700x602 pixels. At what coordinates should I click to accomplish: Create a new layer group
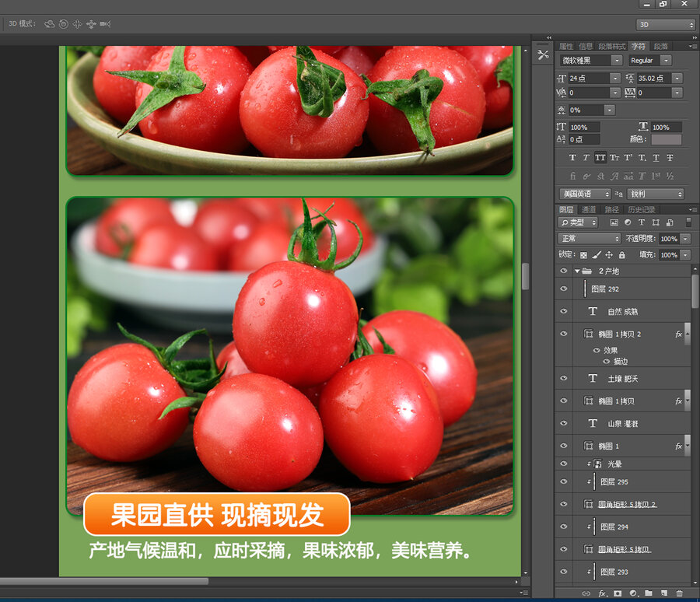point(649,593)
